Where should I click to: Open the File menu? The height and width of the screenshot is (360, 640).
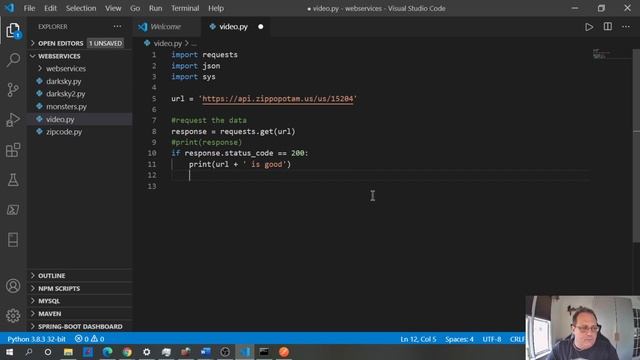pos(29,8)
